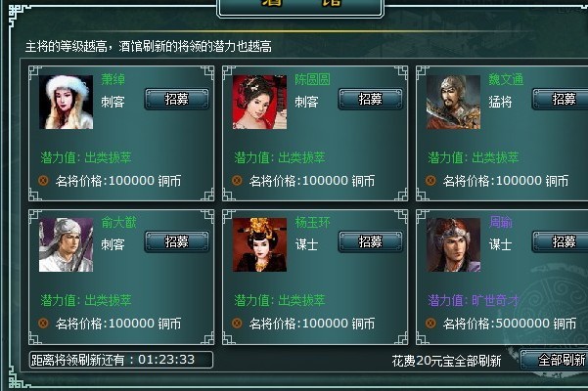Hit 招募 for 杨玉环

(371, 241)
